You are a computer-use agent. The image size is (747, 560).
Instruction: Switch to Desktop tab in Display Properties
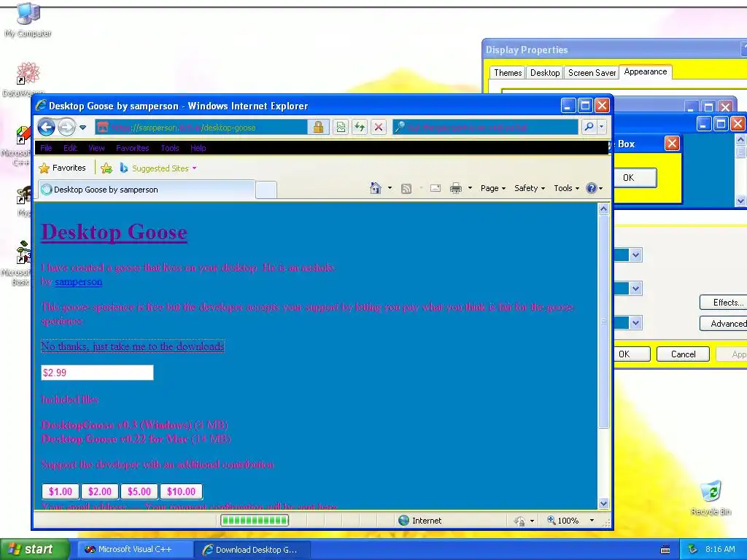pos(545,73)
